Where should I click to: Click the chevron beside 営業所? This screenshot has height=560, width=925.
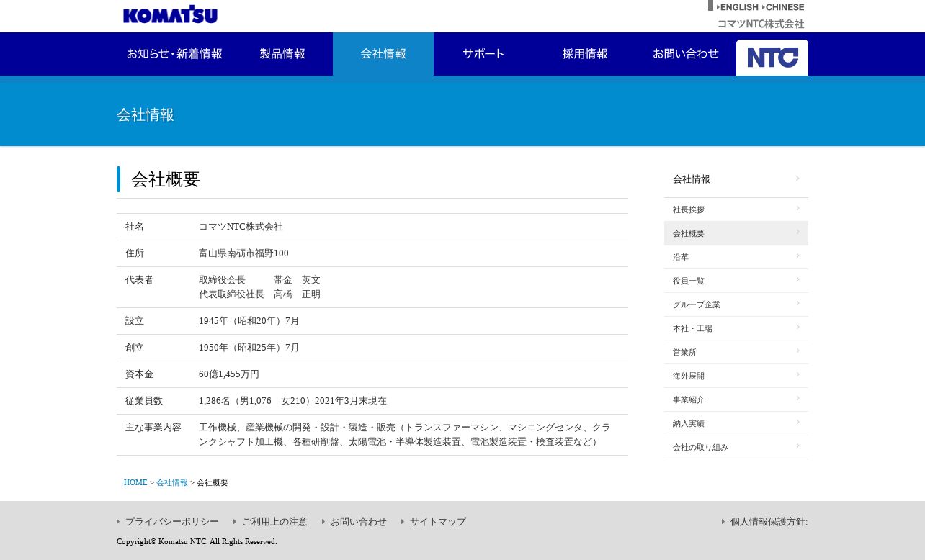pyautogui.click(x=797, y=351)
